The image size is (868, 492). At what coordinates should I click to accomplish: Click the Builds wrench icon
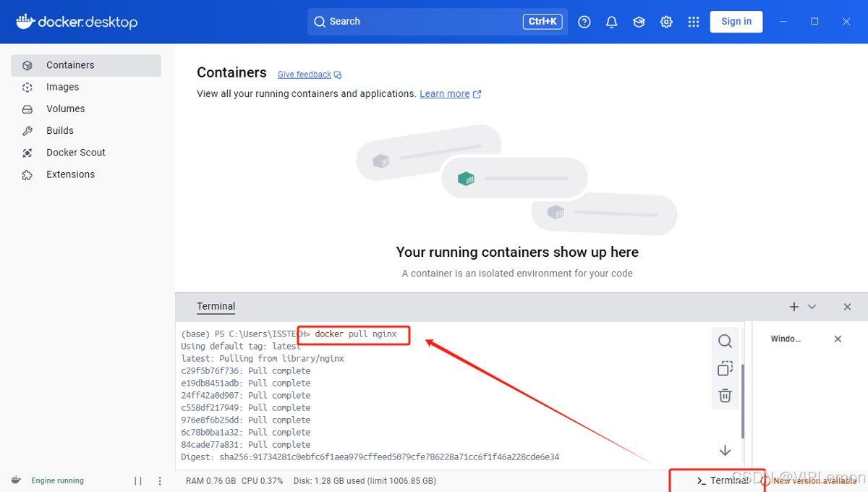tap(27, 131)
